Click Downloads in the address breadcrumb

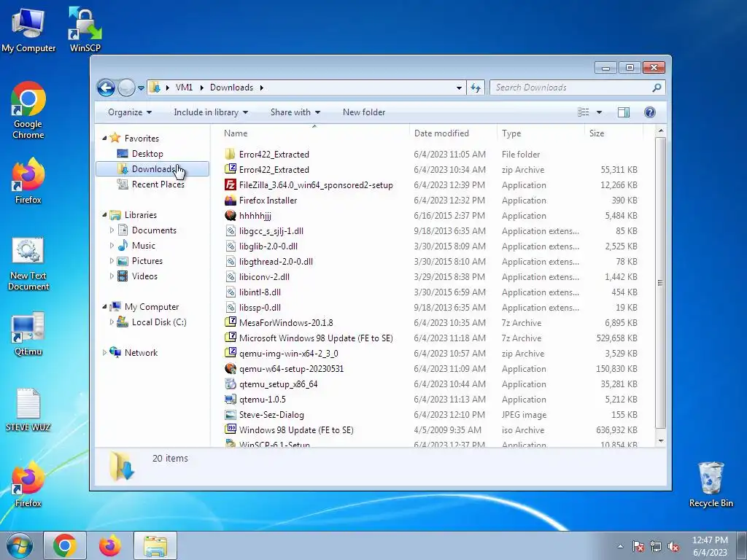point(231,87)
